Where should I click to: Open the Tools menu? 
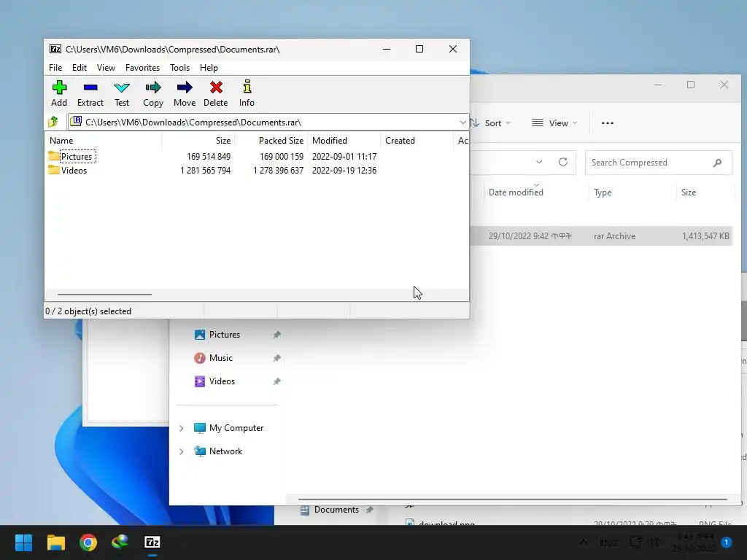coord(179,68)
